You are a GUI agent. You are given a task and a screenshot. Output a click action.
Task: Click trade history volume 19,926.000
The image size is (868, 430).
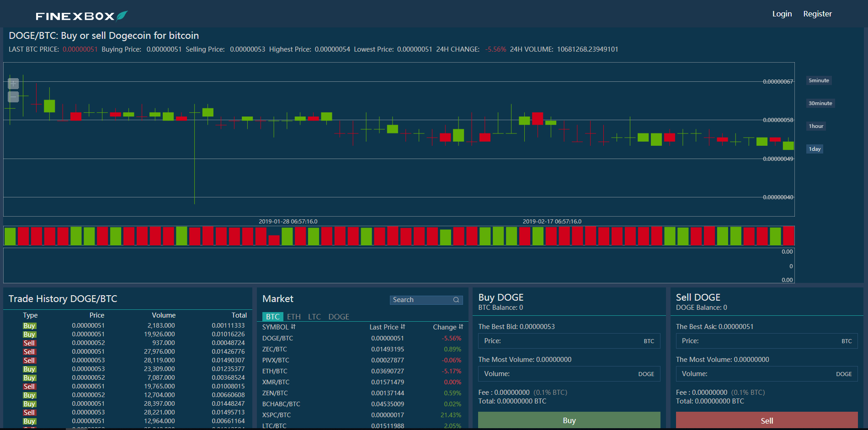tap(159, 334)
